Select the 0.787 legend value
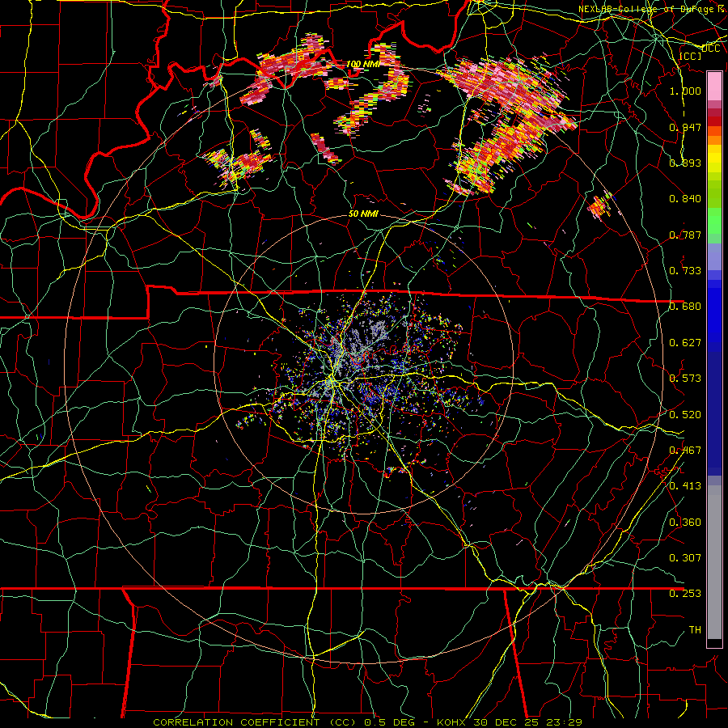 point(685,235)
